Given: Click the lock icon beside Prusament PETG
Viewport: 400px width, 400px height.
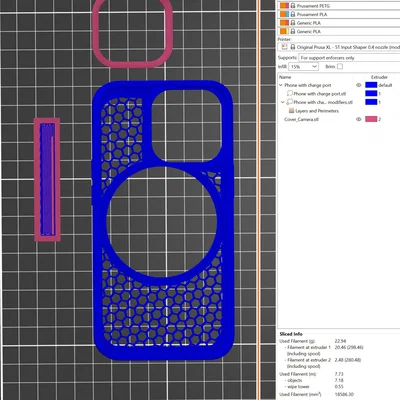Looking at the screenshot, I should tap(293, 6).
